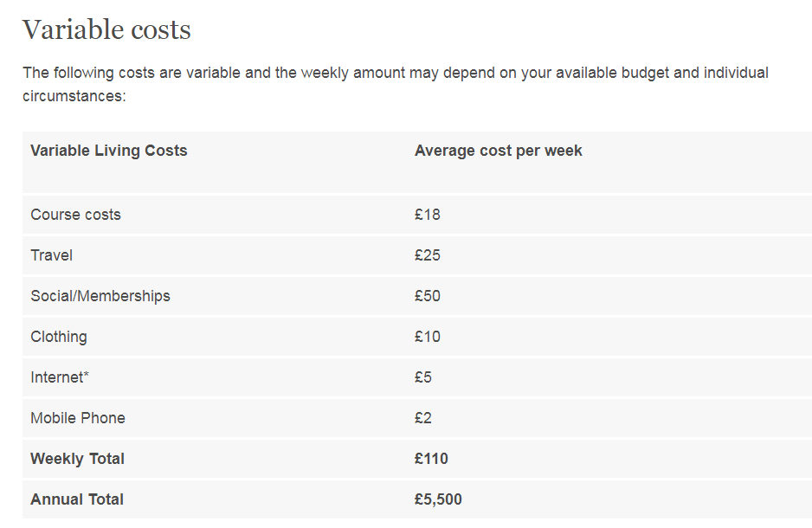Viewport: 812px width, 528px height.
Task: Select the "Annual Total" row label
Action: (77, 499)
